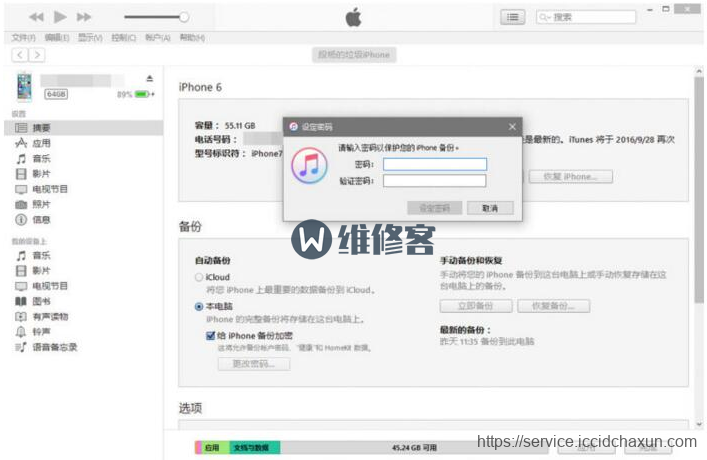Click the vertical scrollbar thumb

tap(699, 189)
